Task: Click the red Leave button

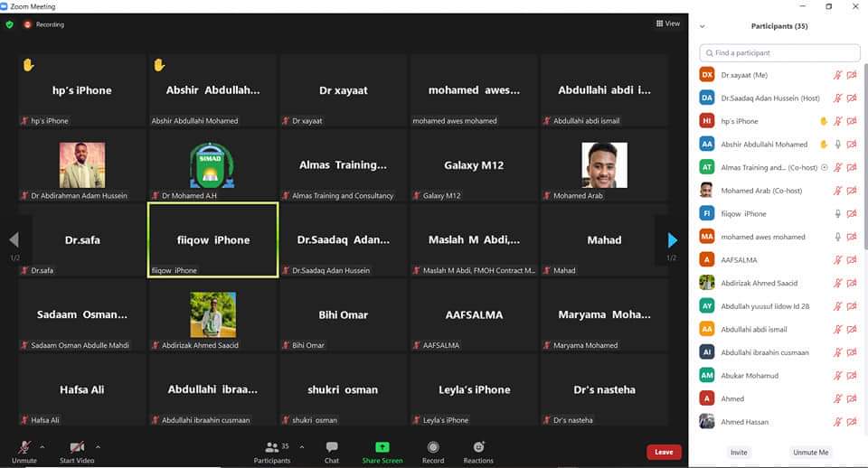Action: click(x=664, y=452)
